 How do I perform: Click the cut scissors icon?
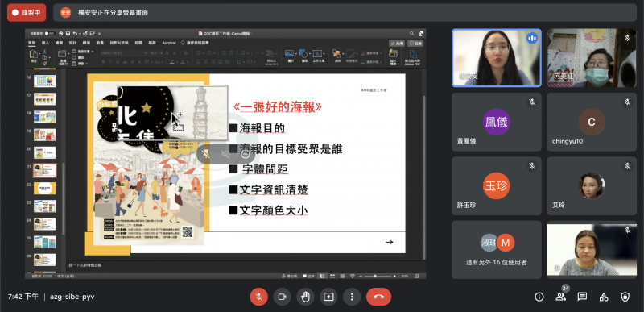point(44,52)
